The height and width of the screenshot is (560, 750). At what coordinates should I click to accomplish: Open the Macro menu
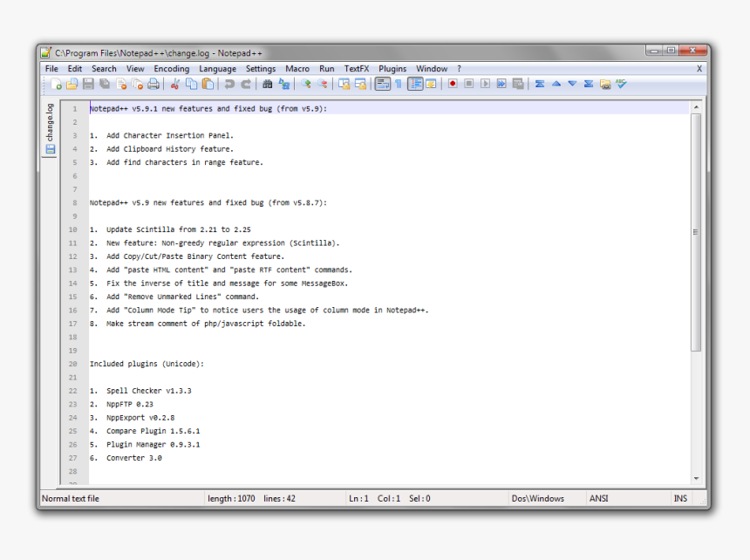[297, 68]
